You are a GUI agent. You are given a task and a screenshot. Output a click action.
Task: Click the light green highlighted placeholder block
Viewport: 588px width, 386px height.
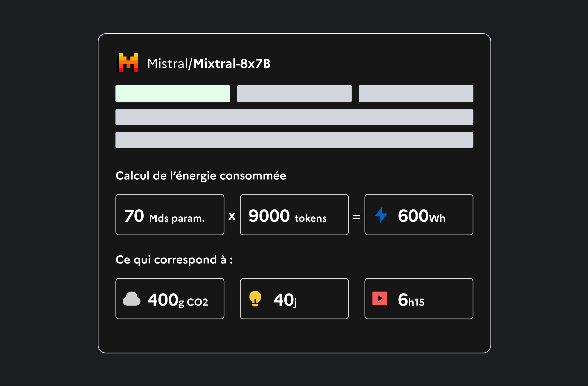pos(173,94)
